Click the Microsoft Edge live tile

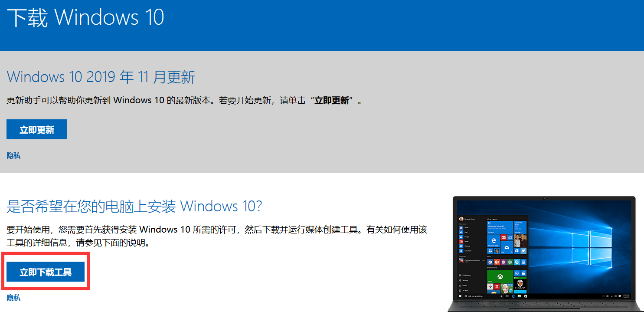point(494,240)
